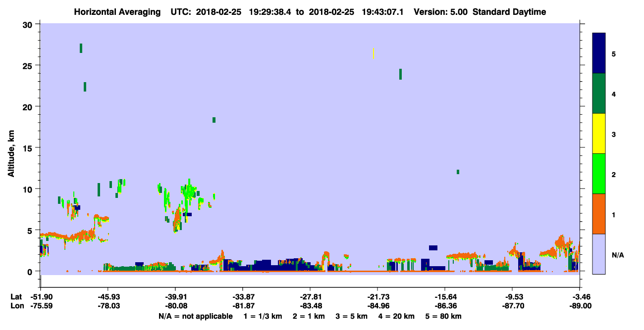
Task: Click the altitude tick label 30
Action: (x=29, y=24)
